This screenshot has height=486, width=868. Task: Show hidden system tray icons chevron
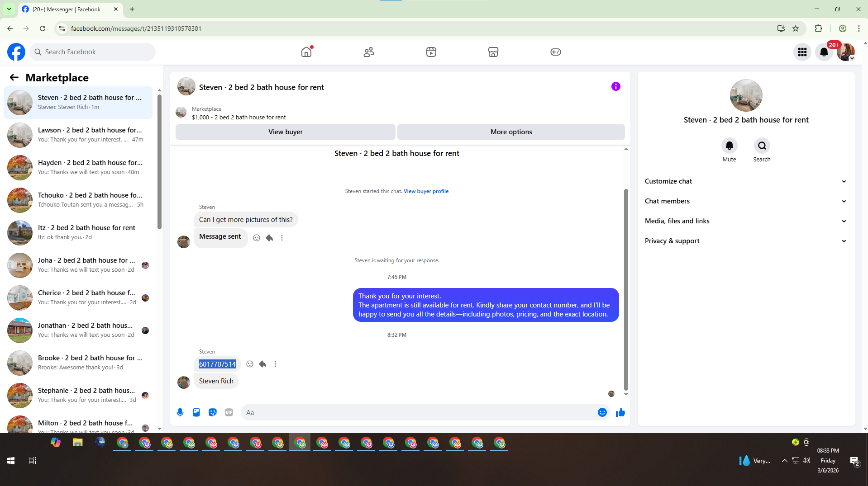[x=784, y=461]
